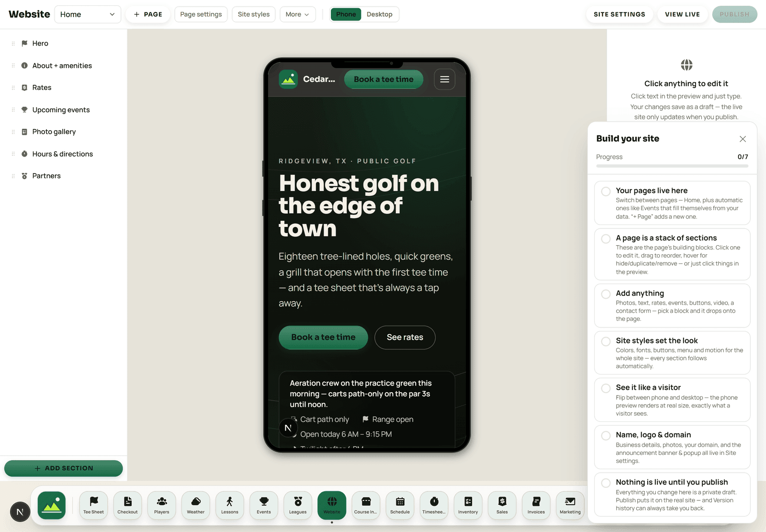The width and height of the screenshot is (766, 532).
Task: Open Site Settings
Action: tap(620, 14)
